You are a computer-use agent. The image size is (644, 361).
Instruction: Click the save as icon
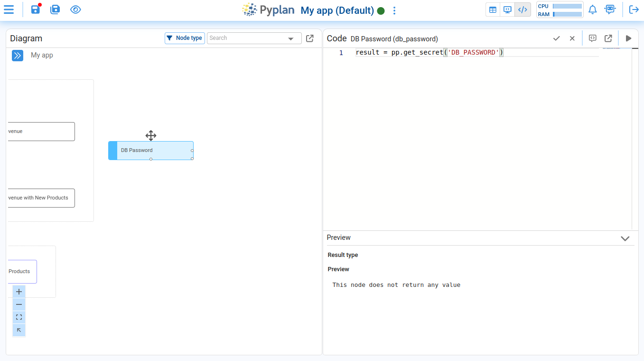55,9
